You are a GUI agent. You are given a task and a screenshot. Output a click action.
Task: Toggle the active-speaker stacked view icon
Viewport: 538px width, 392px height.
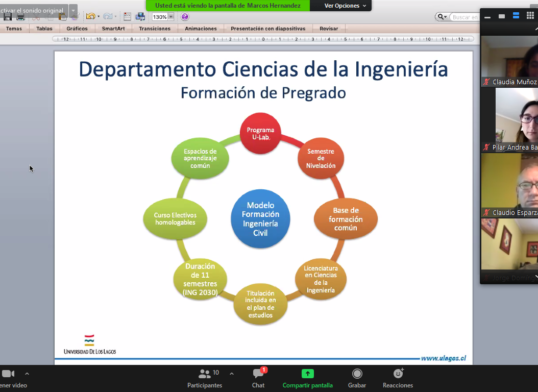click(x=516, y=16)
